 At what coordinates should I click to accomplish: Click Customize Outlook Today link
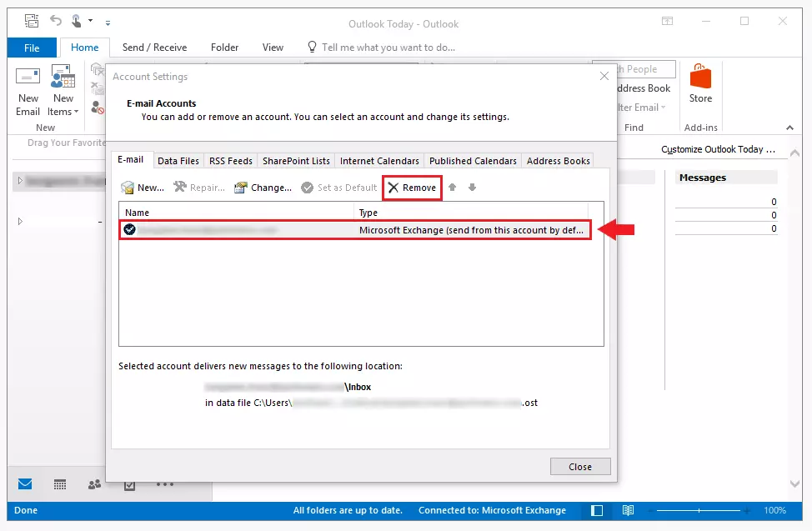tap(719, 149)
